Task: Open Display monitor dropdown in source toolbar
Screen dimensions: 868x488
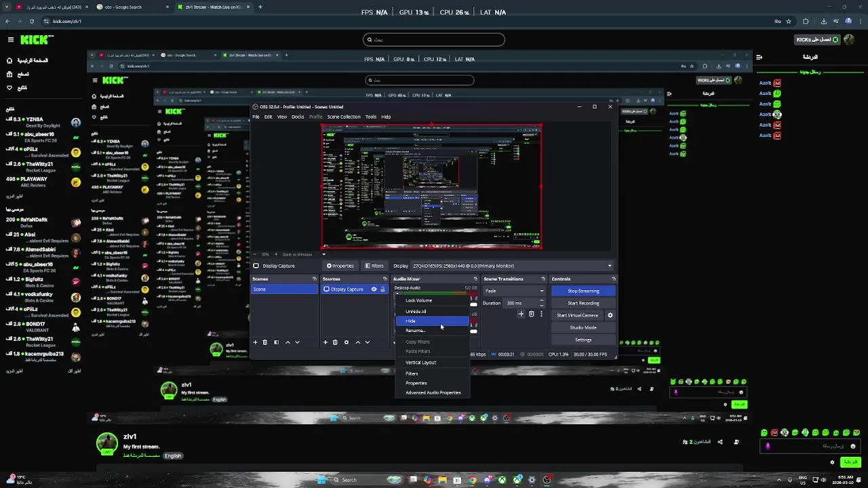Action: coord(512,266)
